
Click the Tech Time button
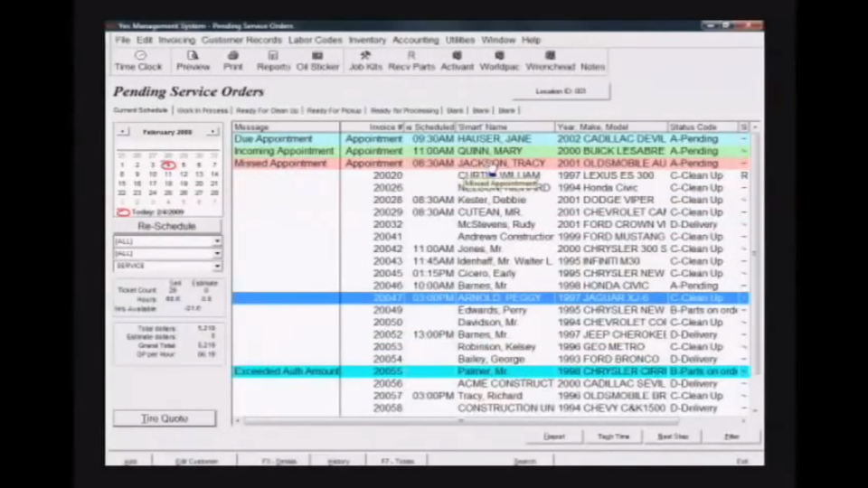pos(613,436)
